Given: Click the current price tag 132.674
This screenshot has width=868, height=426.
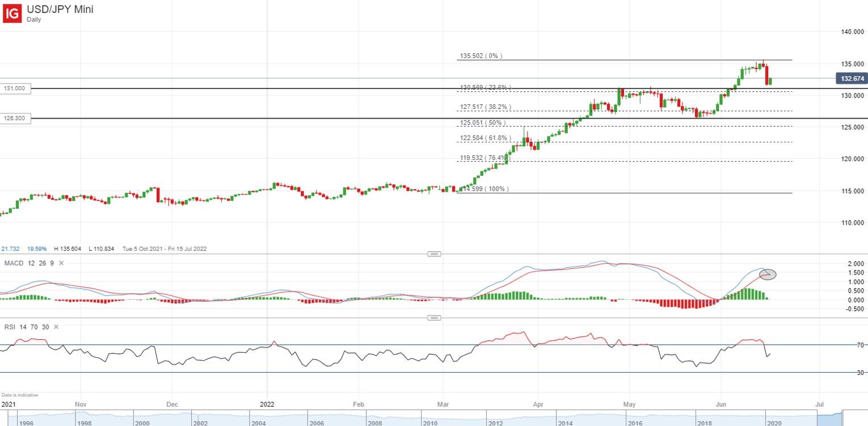Looking at the screenshot, I should [852, 79].
